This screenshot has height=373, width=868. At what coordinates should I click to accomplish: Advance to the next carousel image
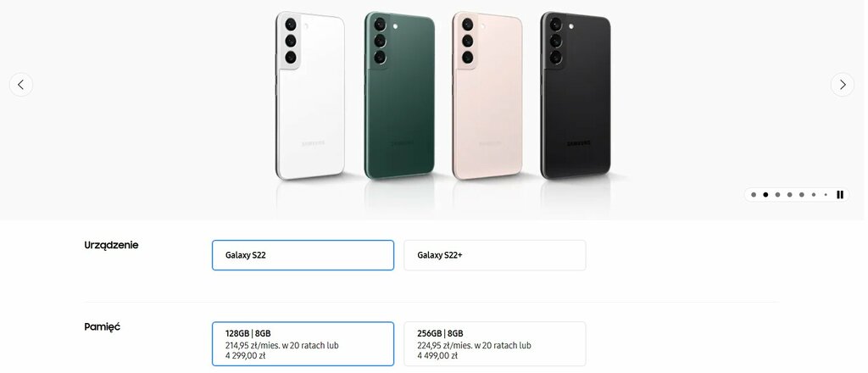pos(843,85)
